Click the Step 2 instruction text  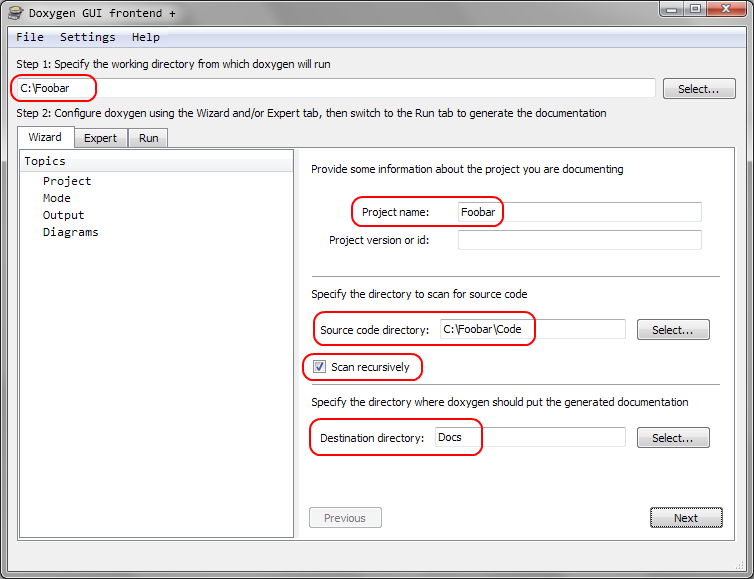[311, 113]
